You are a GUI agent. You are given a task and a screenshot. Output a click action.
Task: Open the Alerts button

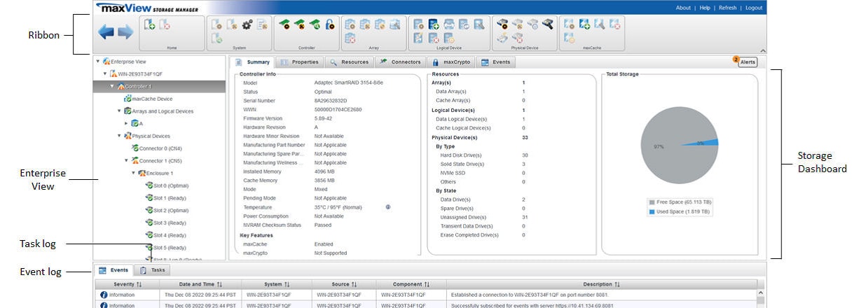(748, 62)
